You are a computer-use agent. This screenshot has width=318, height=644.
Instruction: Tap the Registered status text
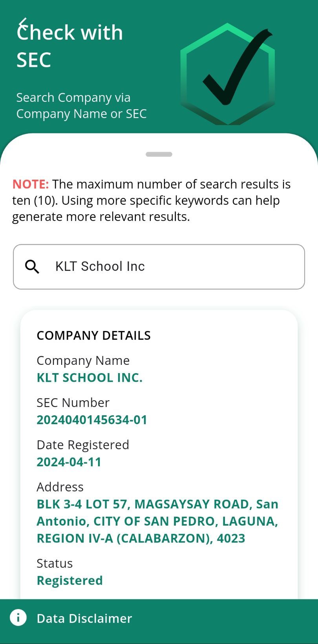tap(69, 580)
